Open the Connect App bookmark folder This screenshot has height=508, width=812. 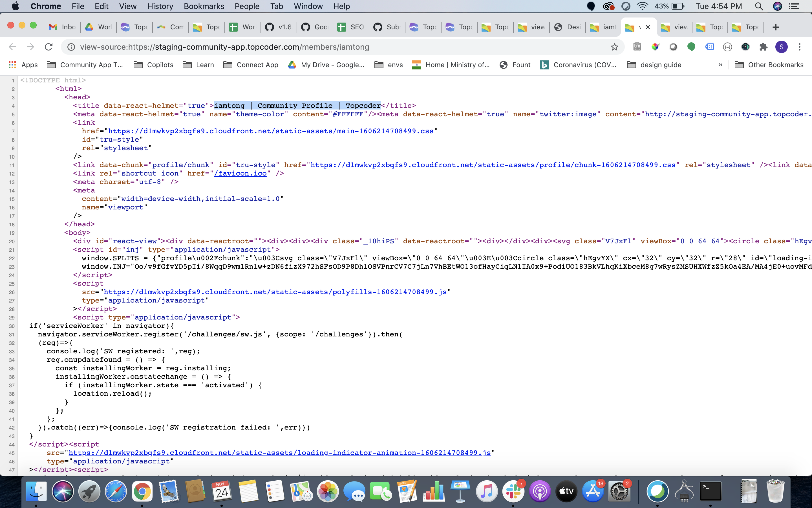coord(251,65)
